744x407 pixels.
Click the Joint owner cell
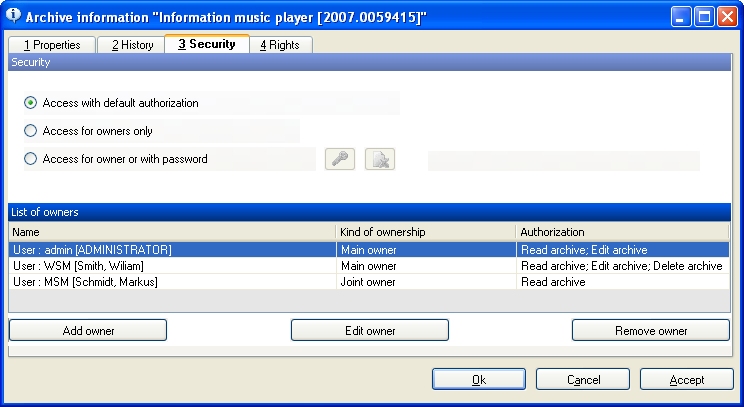point(426,282)
